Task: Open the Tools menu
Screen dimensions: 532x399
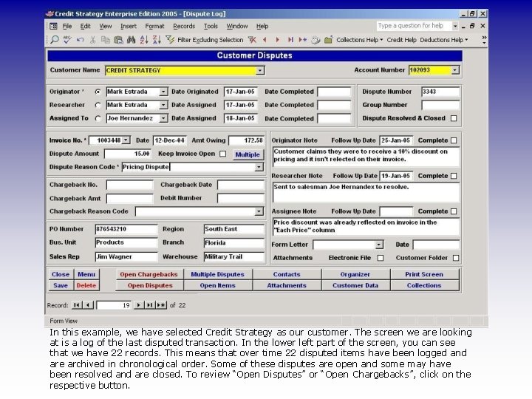Action: click(211, 26)
